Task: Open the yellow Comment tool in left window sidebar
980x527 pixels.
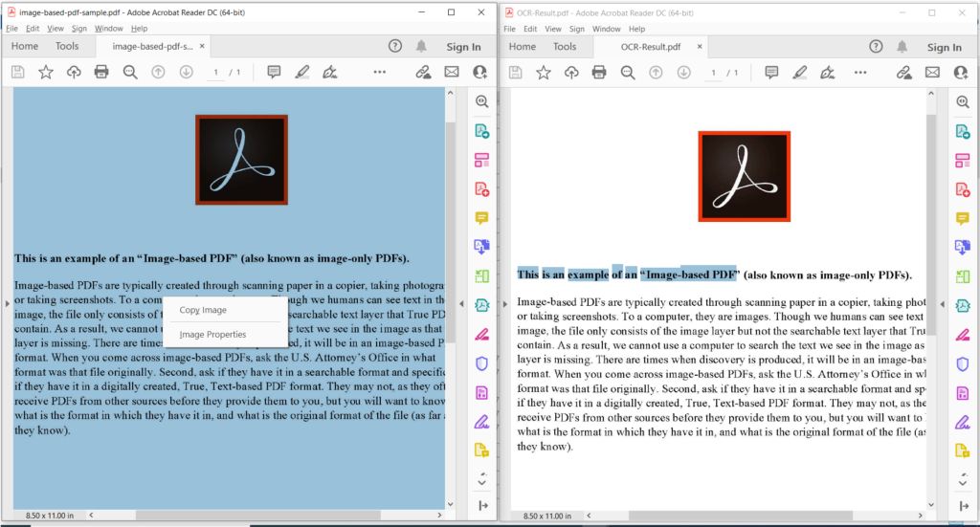Action: tap(481, 218)
